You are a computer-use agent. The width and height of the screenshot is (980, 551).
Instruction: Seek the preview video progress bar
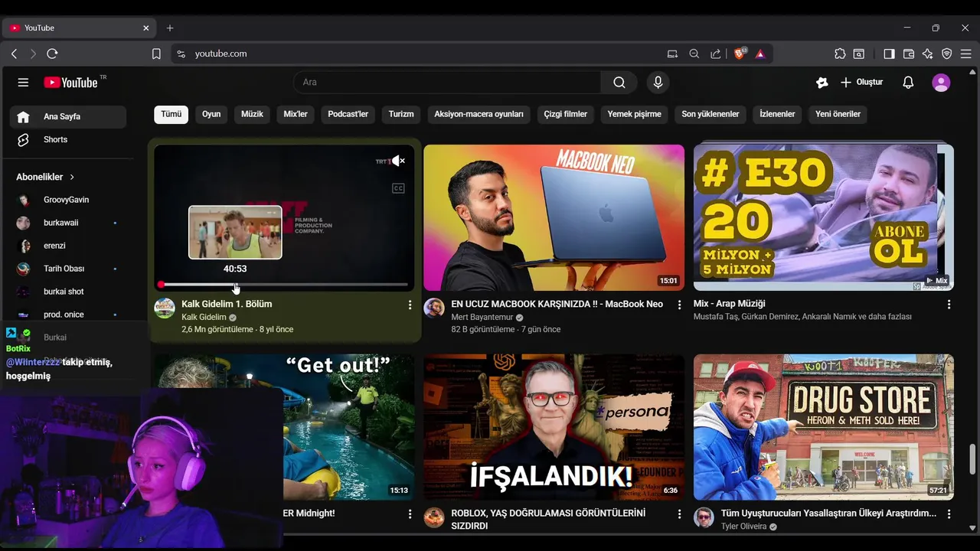[284, 285]
